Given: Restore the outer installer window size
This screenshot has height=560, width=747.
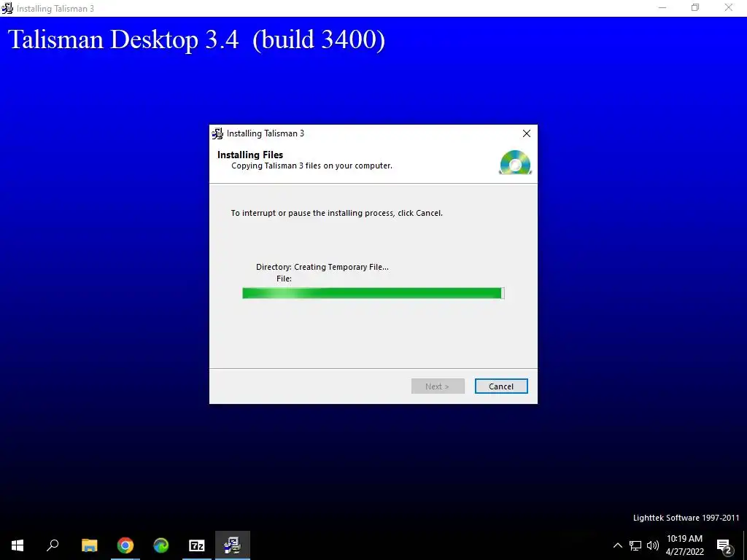Looking at the screenshot, I should coord(695,7).
